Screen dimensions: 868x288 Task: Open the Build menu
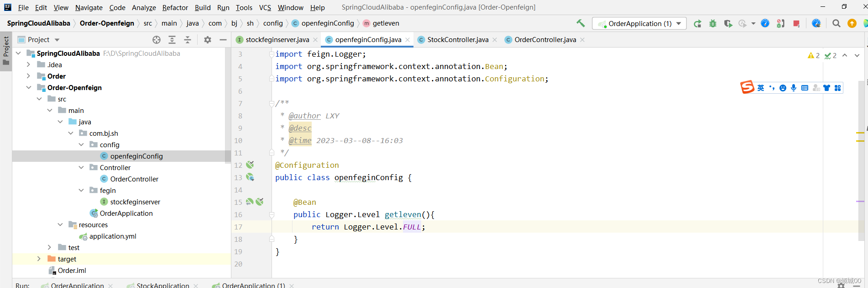click(203, 7)
